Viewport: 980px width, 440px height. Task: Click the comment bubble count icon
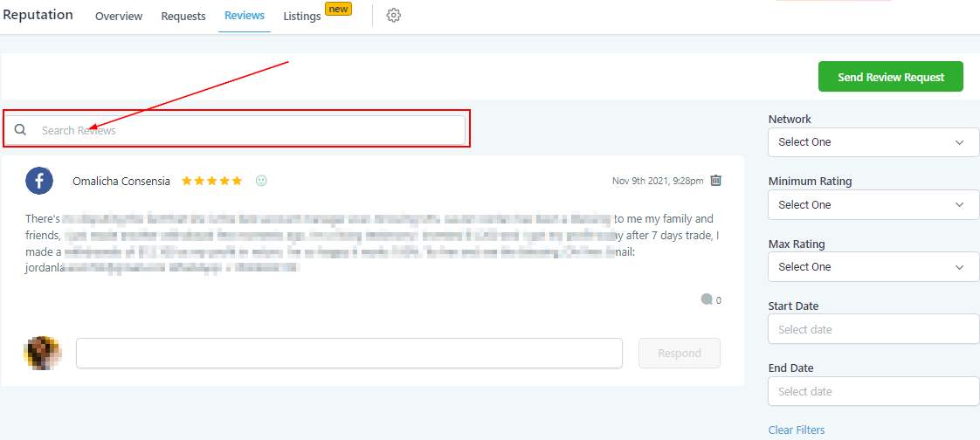(x=707, y=299)
